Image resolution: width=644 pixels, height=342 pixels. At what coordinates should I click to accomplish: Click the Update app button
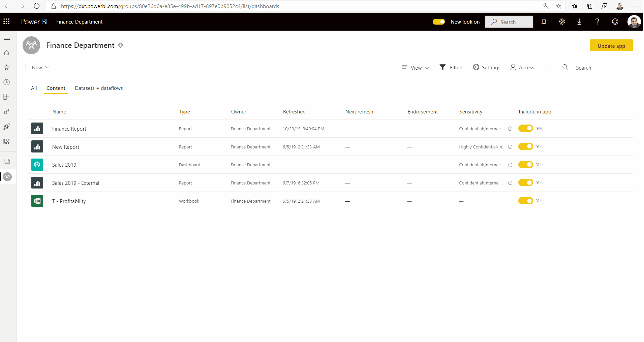[611, 45]
